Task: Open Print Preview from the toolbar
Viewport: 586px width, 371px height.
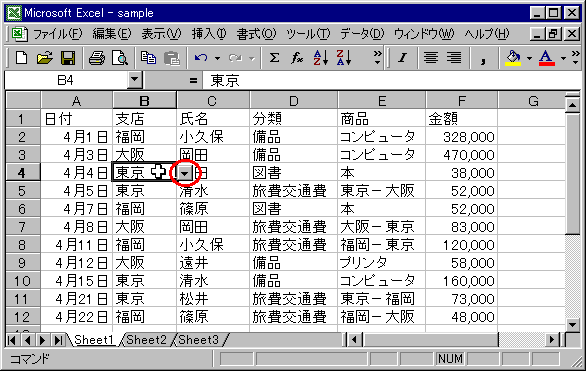Action: [120, 58]
